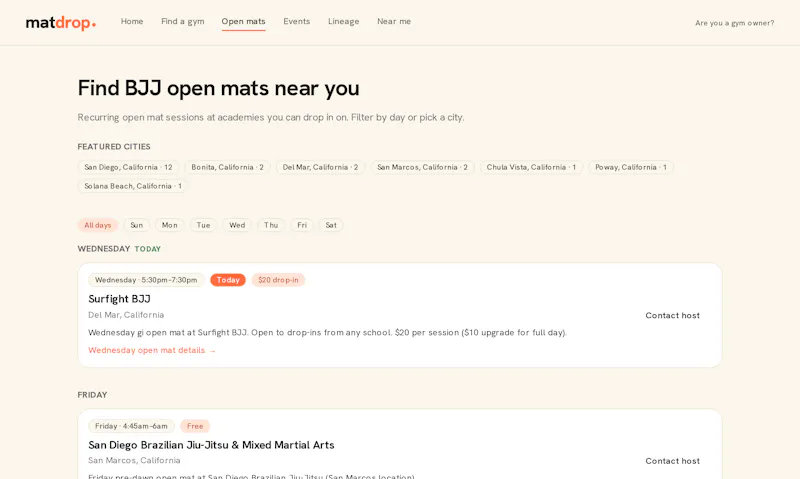This screenshot has width=800, height=479.
Task: Click the 'FRIDAY' section heading
Action: pyautogui.click(x=92, y=395)
